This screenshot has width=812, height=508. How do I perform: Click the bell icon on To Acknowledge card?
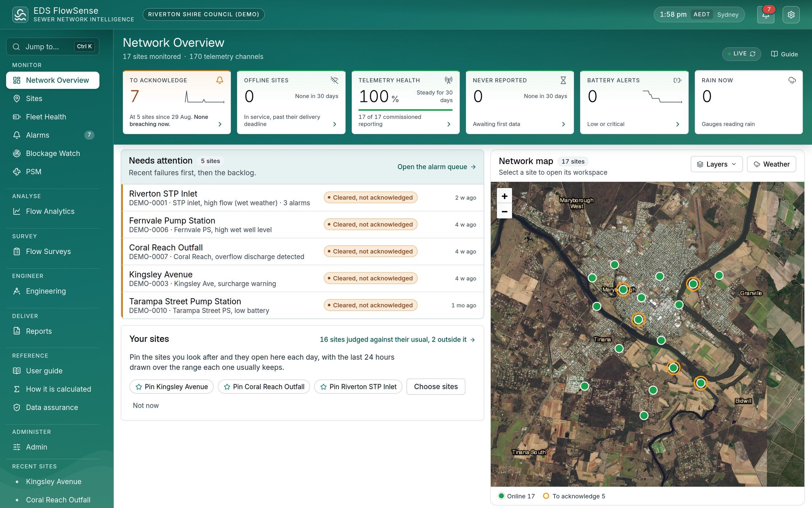pos(220,80)
